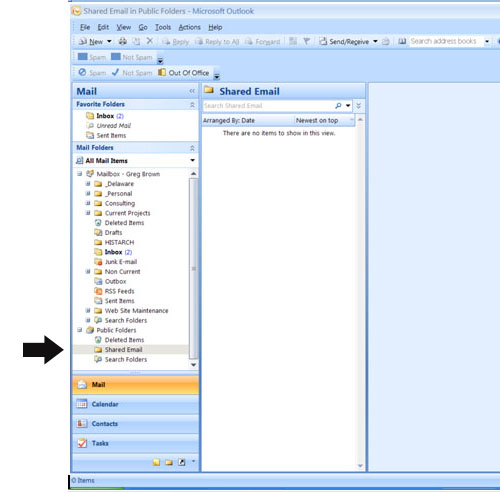The width and height of the screenshot is (500, 492).
Task: Open the Actions menu
Action: click(x=190, y=27)
